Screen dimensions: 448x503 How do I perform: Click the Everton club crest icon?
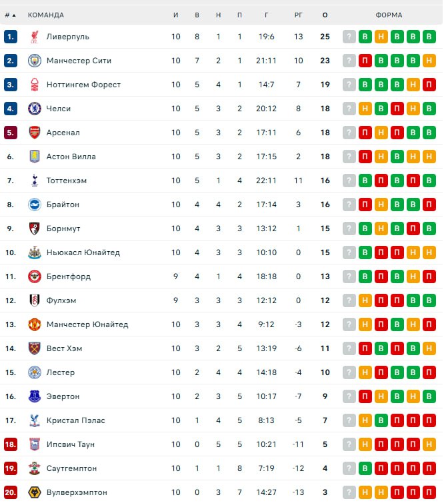(x=34, y=396)
